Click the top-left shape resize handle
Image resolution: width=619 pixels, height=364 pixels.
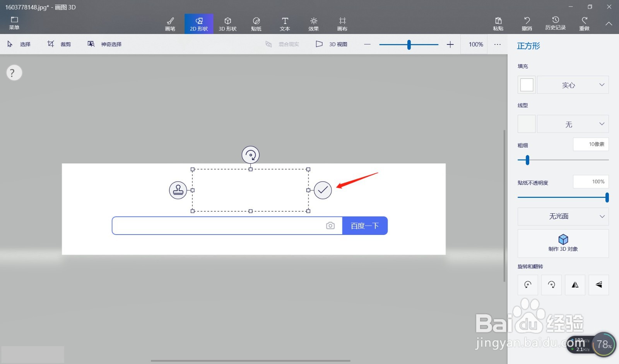tap(193, 169)
